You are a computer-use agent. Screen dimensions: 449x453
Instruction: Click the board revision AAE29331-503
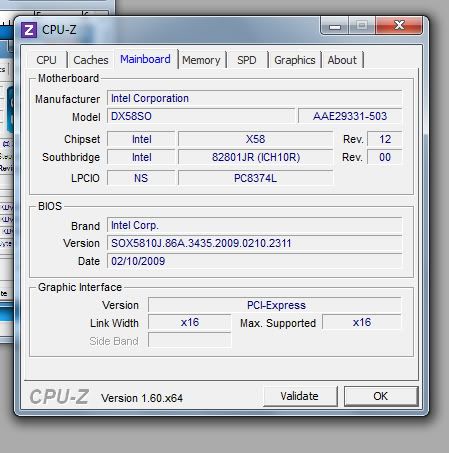(x=350, y=116)
